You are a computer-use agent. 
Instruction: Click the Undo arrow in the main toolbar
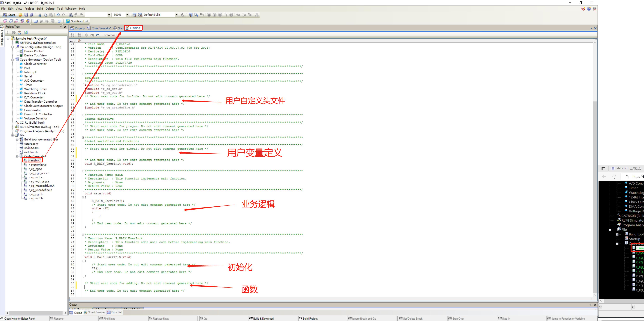point(58,15)
